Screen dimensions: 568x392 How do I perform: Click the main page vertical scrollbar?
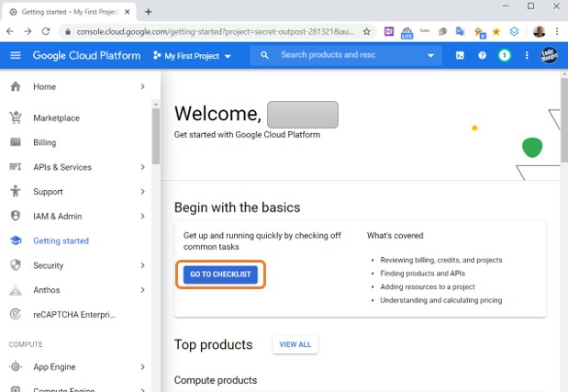(x=564, y=119)
